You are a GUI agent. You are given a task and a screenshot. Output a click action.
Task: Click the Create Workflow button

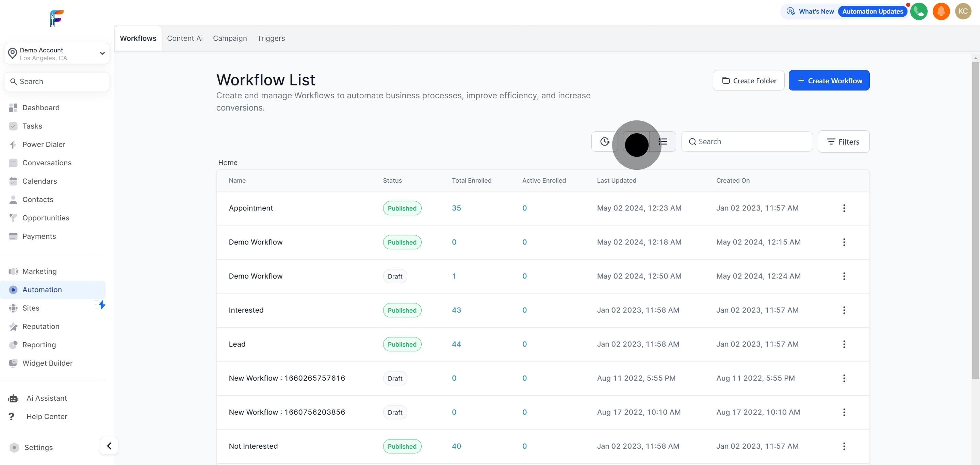[829, 80]
